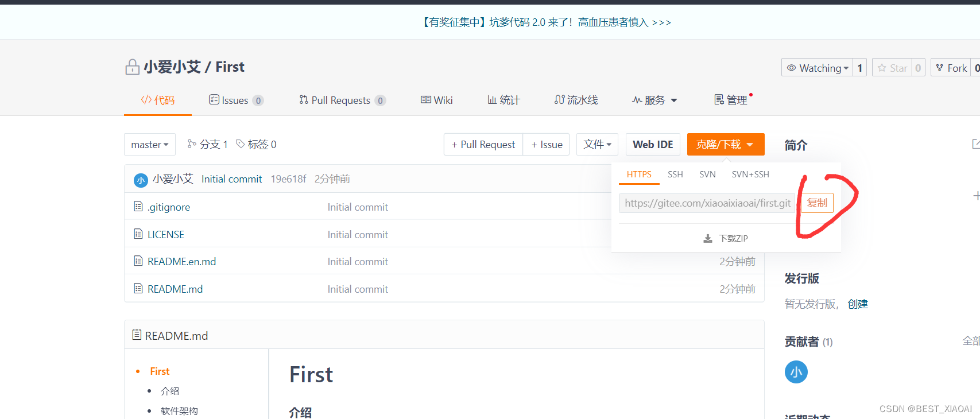Screen dimensions: 980x419
Task: Click the private repository lock icon
Action: coord(132,67)
